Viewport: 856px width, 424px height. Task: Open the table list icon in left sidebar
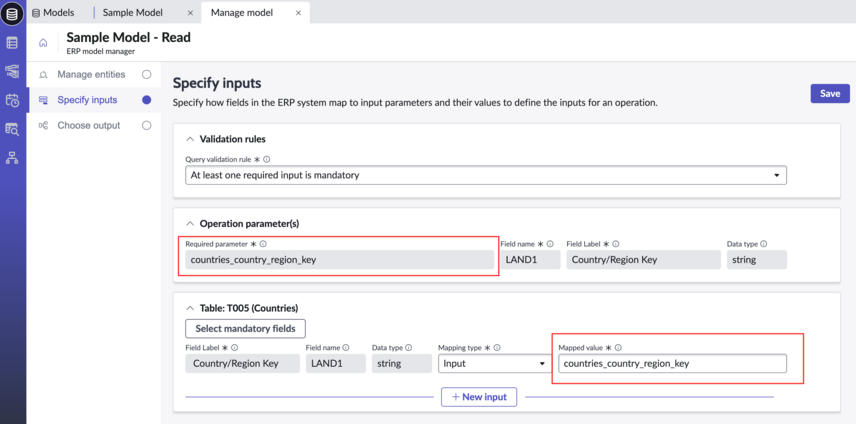pyautogui.click(x=12, y=43)
